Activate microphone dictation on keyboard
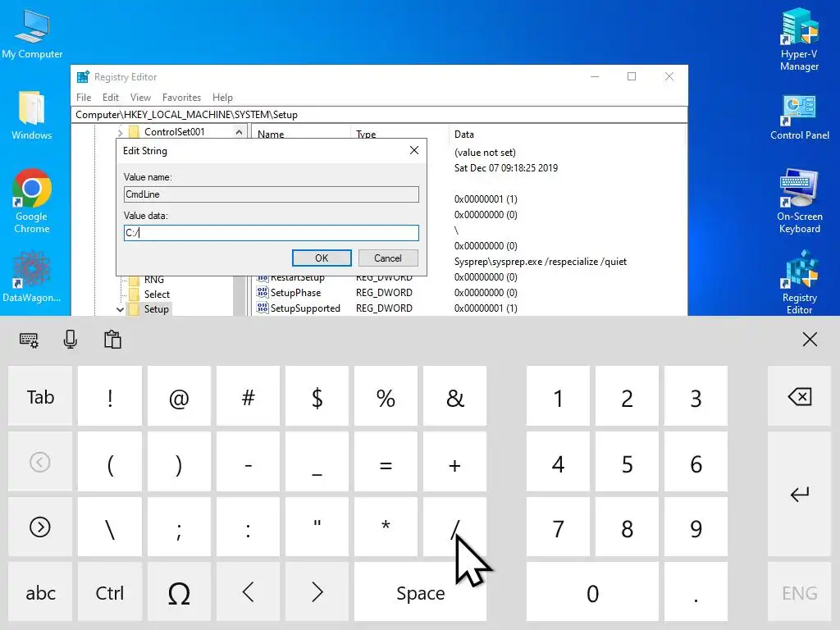Screen dimensions: 840x630 pyautogui.click(x=71, y=340)
